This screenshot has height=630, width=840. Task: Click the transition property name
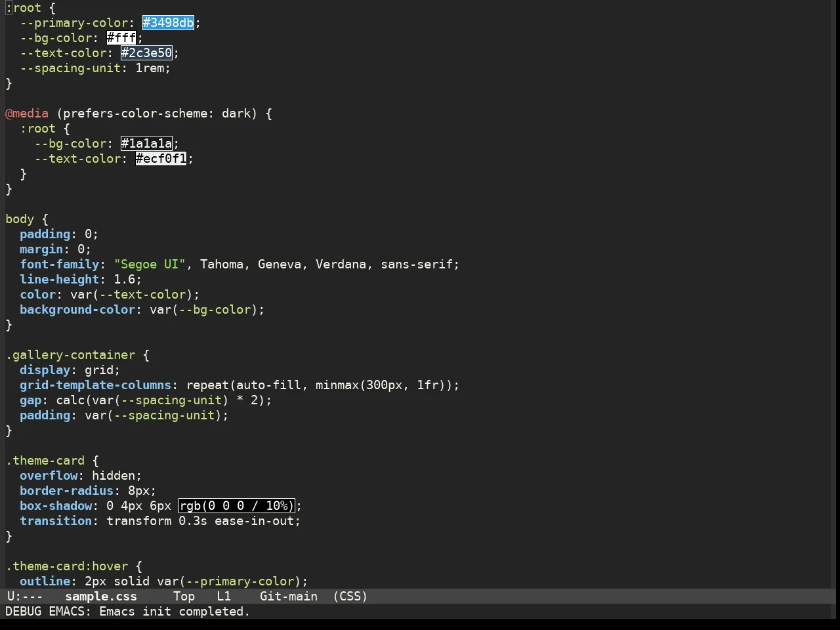pyautogui.click(x=56, y=521)
